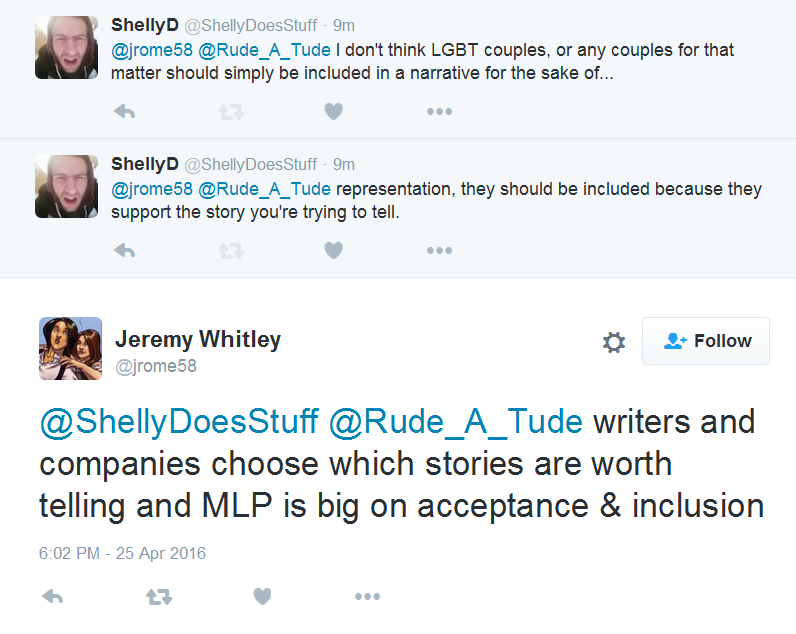Image resolution: width=796 pixels, height=634 pixels.
Task: Follow Jeremy Whitley
Action: point(706,341)
